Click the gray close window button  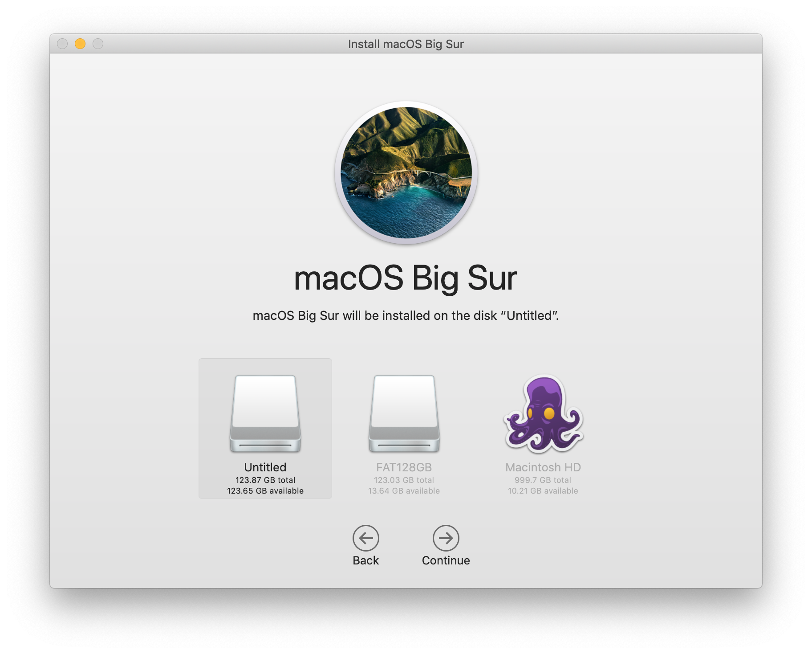coord(62,44)
